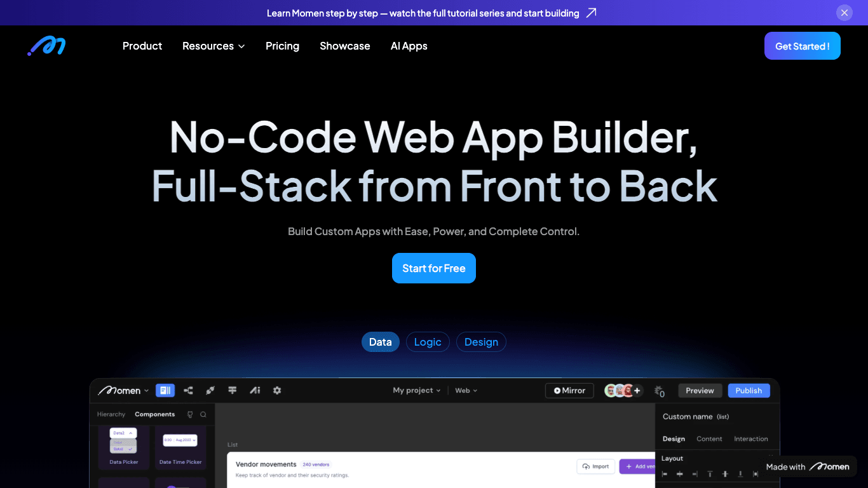868x488 pixels.
Task: Click the 240 vendors badge
Action: point(316,464)
